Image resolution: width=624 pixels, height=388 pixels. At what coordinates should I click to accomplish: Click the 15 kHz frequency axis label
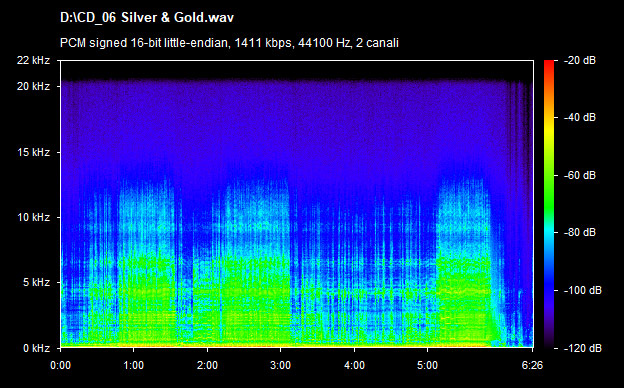(x=33, y=152)
